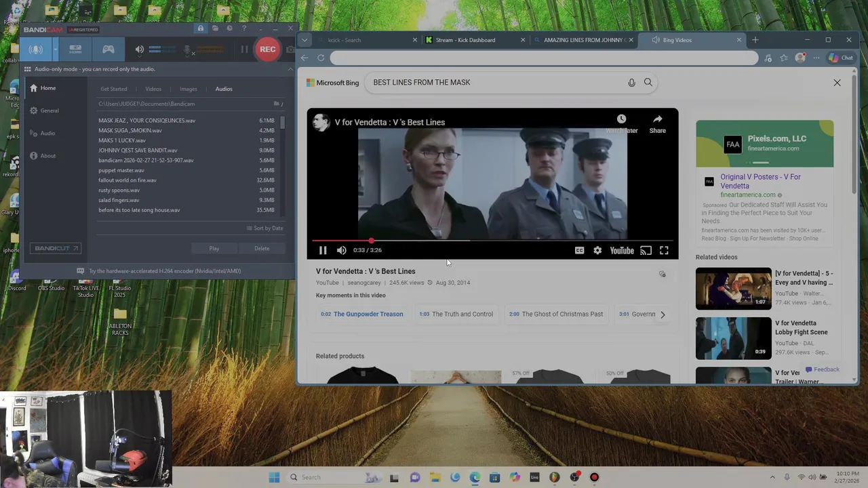Show more key moments with right arrow
The image size is (868, 488).
click(663, 314)
